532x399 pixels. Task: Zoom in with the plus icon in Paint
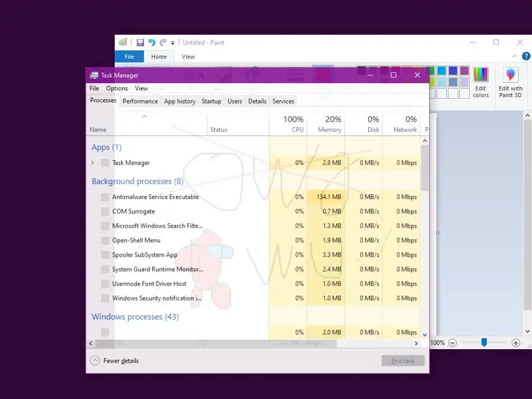pyautogui.click(x=516, y=343)
